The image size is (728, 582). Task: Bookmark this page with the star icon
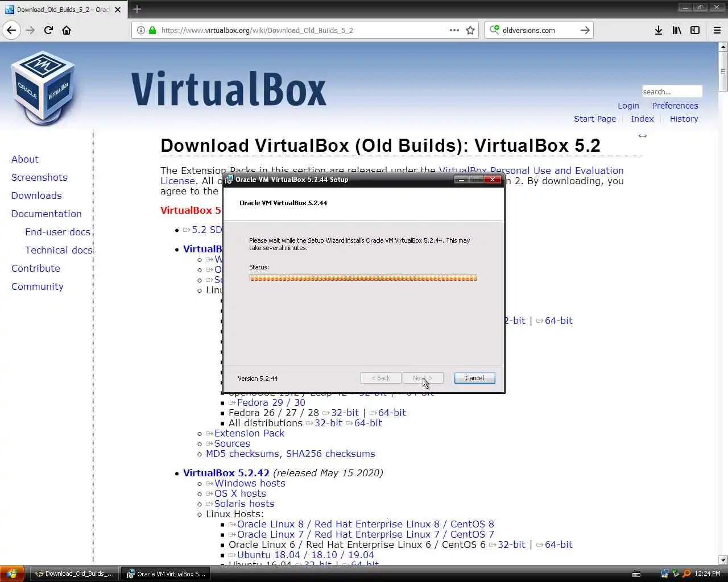click(470, 30)
